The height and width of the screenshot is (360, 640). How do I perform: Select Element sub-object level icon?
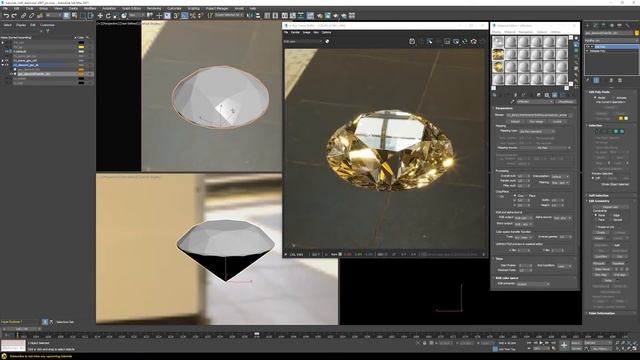click(622, 131)
